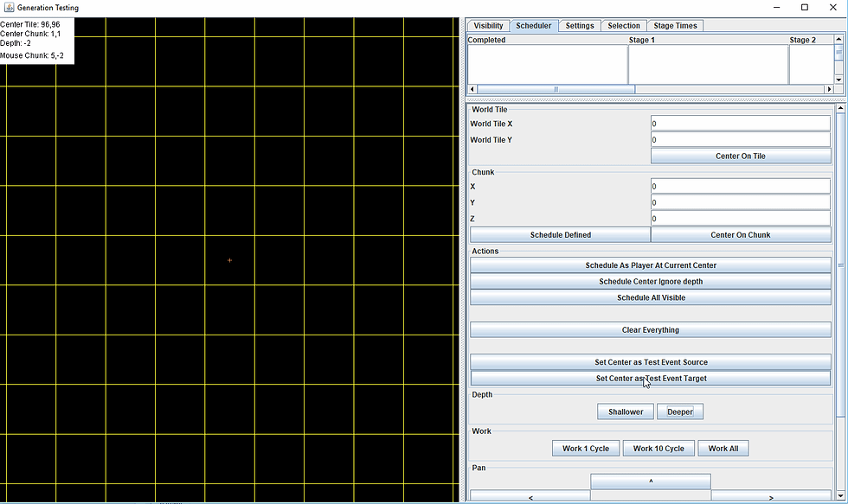Focus the World Tile X input field

tap(741, 124)
